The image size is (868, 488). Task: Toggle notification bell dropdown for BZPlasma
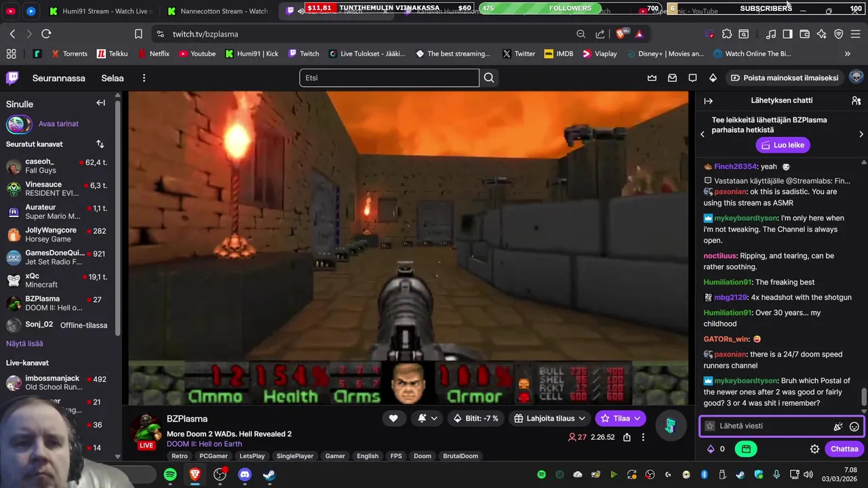pyautogui.click(x=427, y=418)
